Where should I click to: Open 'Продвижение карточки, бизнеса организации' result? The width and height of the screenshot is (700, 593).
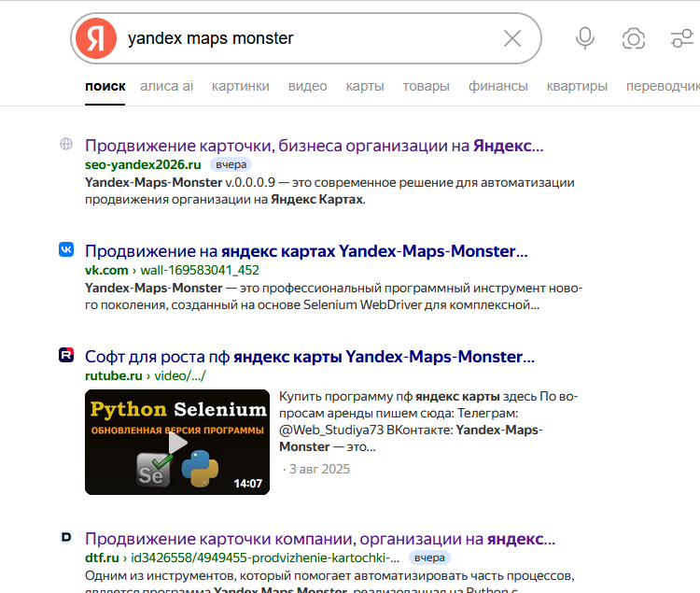tap(315, 146)
